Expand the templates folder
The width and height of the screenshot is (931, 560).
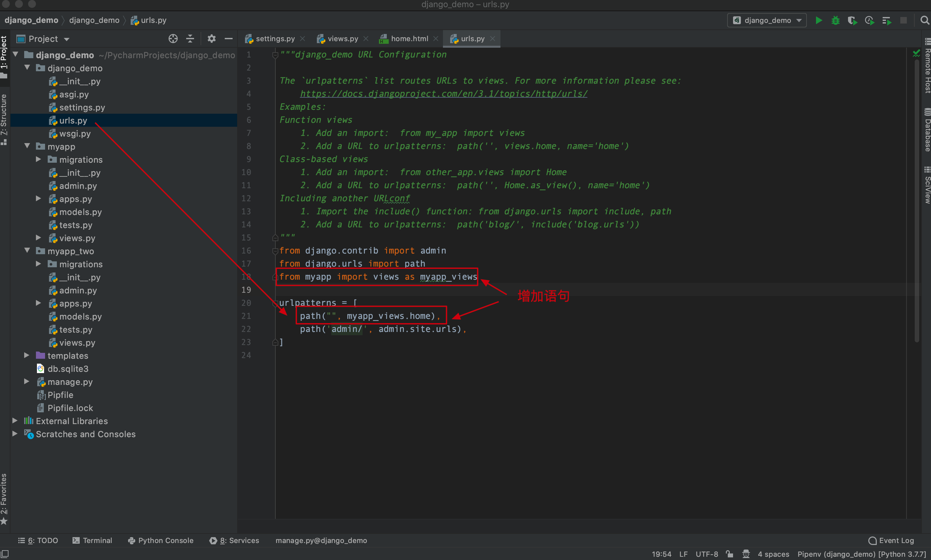(x=27, y=355)
